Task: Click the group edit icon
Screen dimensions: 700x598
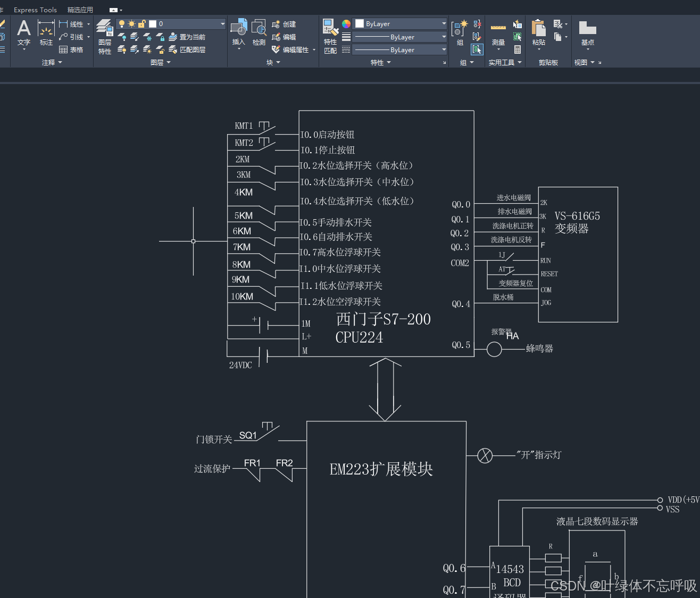Action: [x=477, y=37]
